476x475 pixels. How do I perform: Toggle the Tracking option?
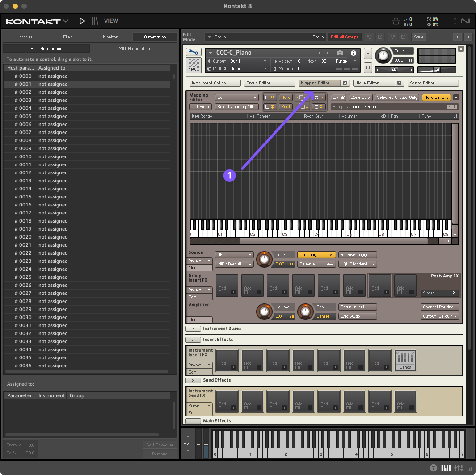[x=316, y=255]
